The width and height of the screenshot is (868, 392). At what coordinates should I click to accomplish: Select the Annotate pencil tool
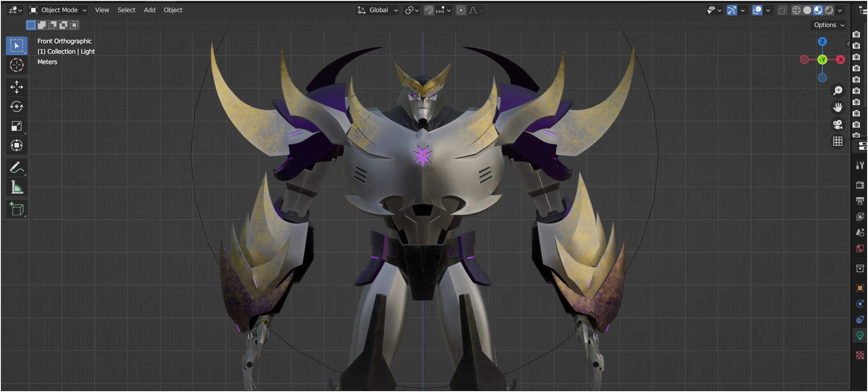tap(17, 168)
